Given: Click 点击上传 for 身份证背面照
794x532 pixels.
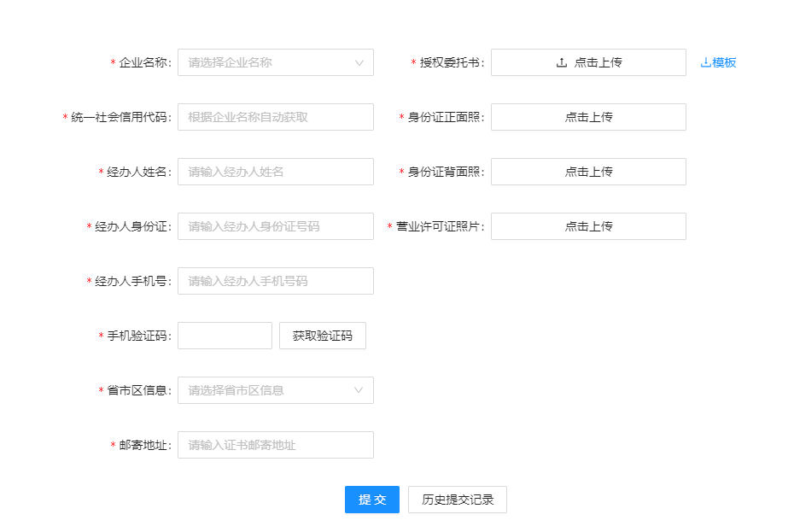Looking at the screenshot, I should (x=588, y=172).
